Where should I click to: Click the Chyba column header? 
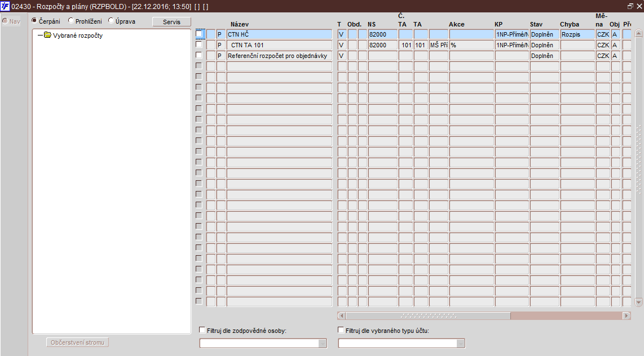click(x=569, y=24)
